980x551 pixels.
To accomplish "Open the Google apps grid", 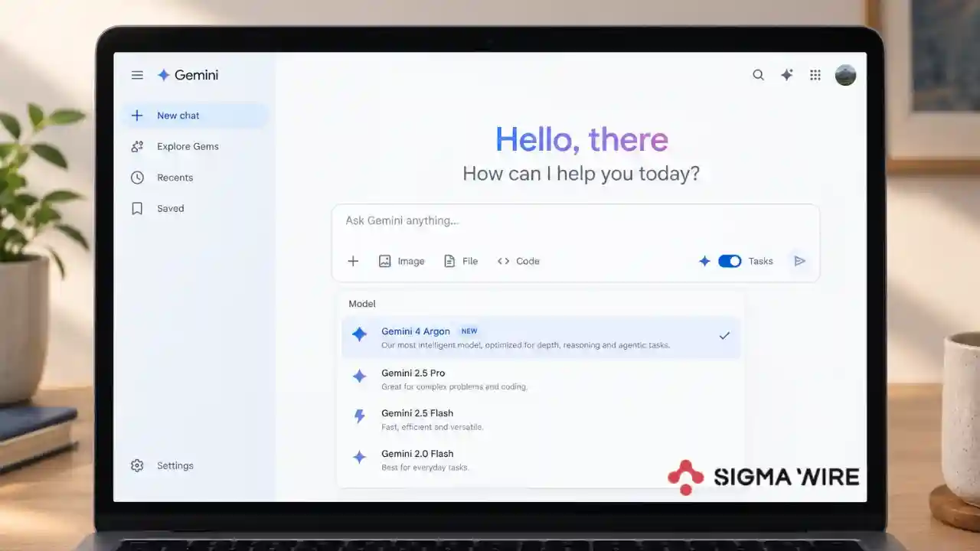I will [815, 75].
